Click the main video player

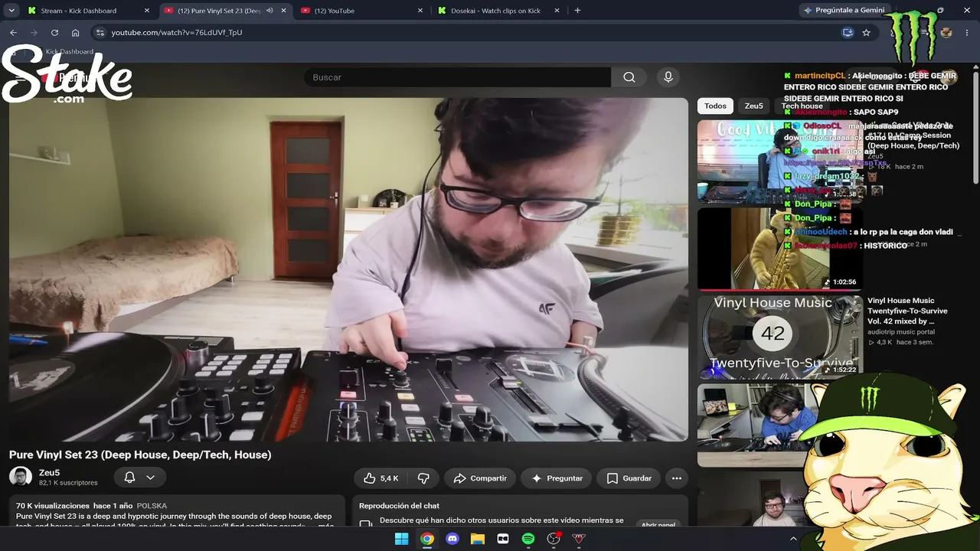348,269
